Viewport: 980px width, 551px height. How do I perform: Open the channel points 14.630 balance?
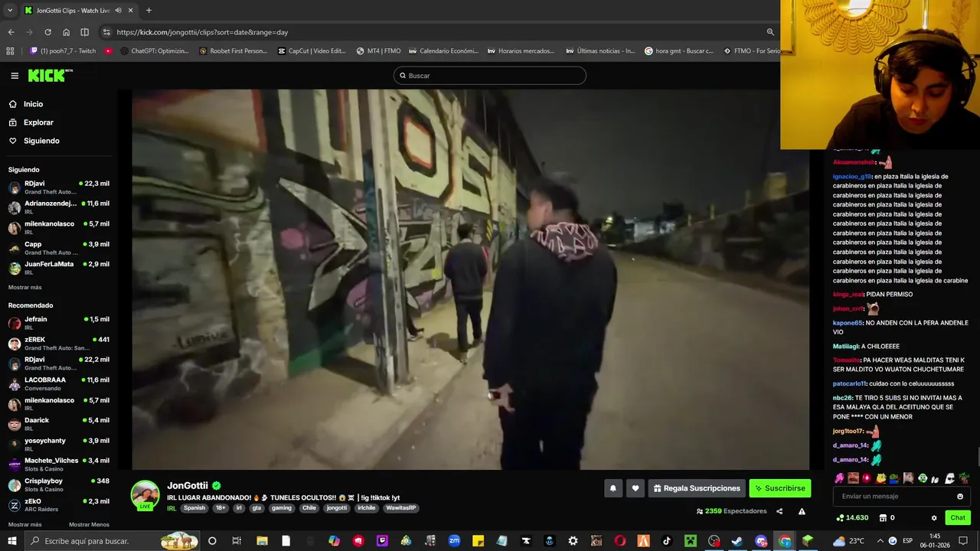(x=852, y=518)
